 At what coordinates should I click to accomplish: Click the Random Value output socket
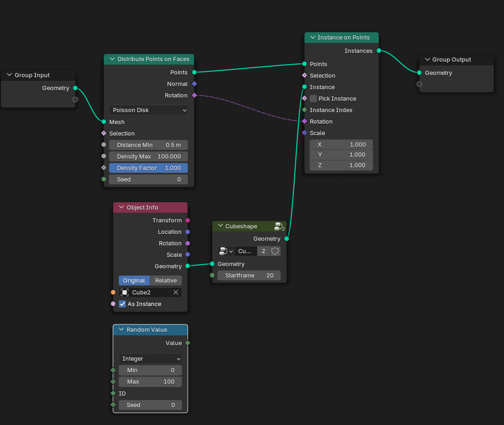187,343
